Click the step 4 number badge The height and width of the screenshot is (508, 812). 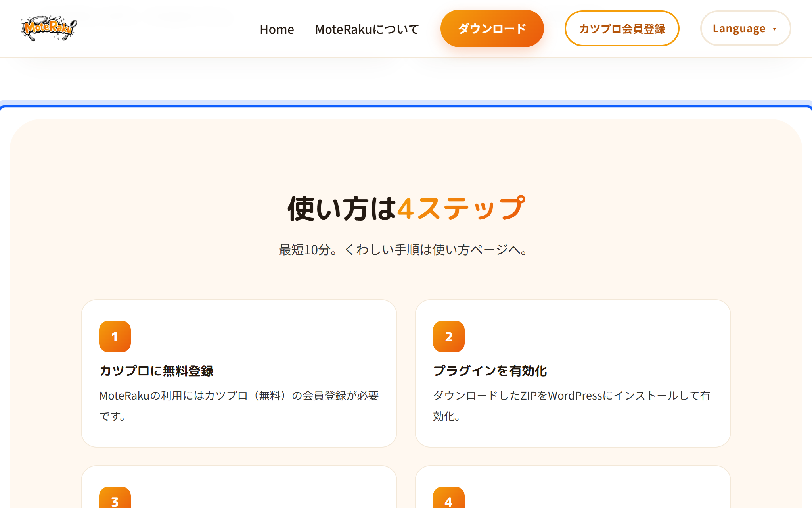click(x=449, y=497)
